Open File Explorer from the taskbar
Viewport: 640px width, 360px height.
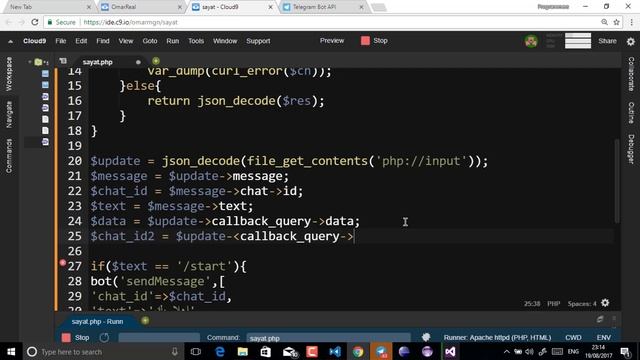[243, 351]
